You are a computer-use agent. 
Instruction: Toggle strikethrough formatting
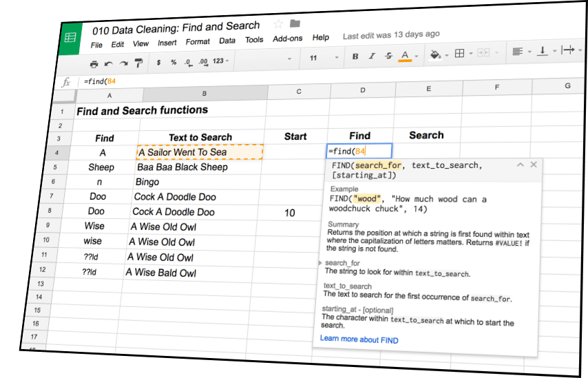[388, 56]
